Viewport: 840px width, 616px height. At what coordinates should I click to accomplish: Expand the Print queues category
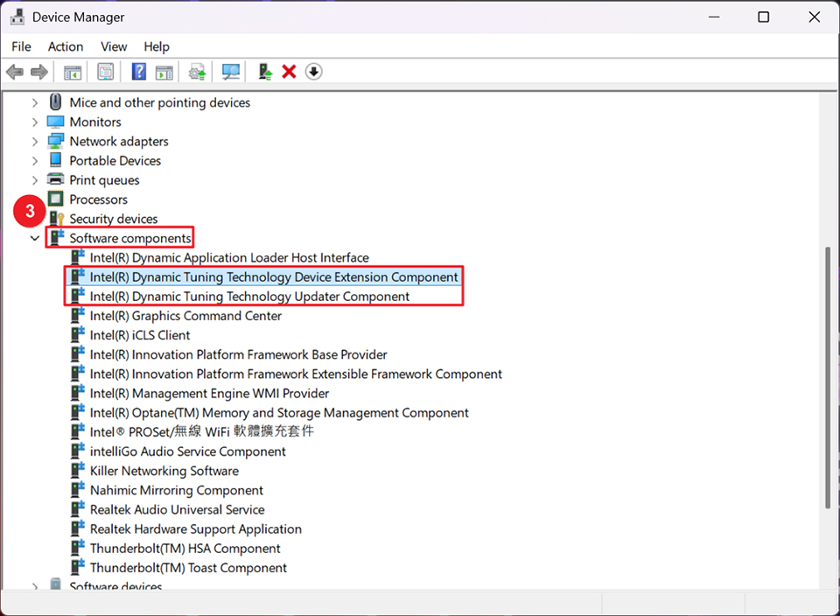point(35,180)
